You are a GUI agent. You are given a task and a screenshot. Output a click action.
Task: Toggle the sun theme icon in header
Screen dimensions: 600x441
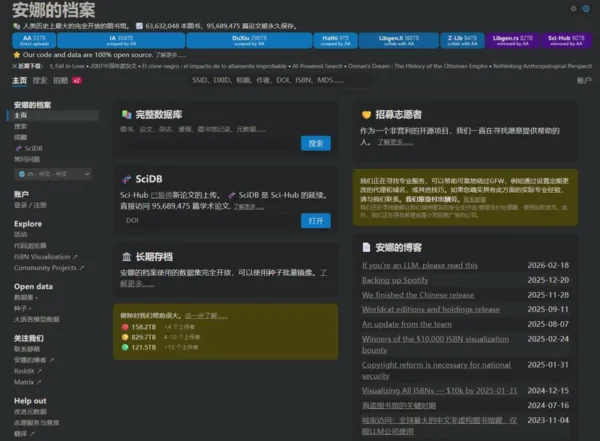click(573, 8)
